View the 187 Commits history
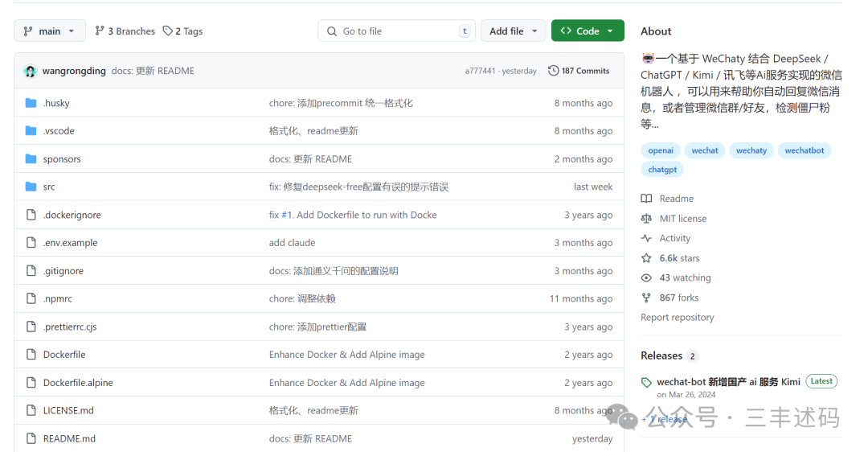Image resolution: width=868 pixels, height=452 pixels. tap(579, 71)
